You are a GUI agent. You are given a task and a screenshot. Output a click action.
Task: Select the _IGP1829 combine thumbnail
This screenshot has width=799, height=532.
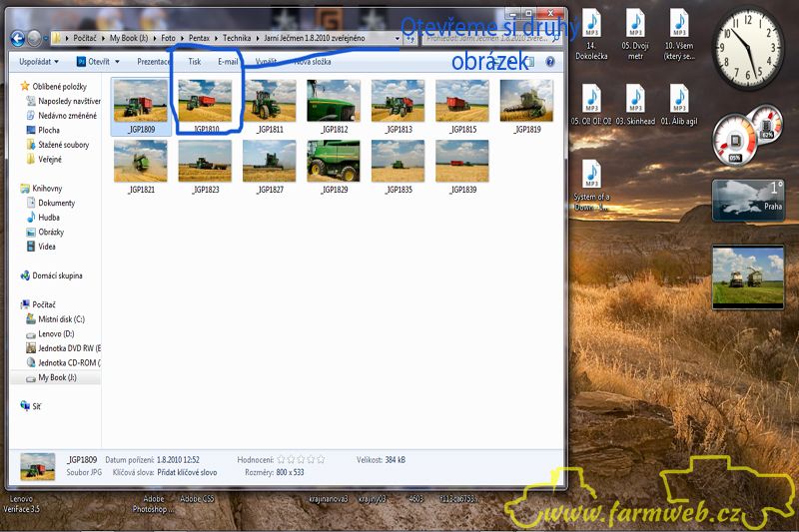(x=334, y=161)
